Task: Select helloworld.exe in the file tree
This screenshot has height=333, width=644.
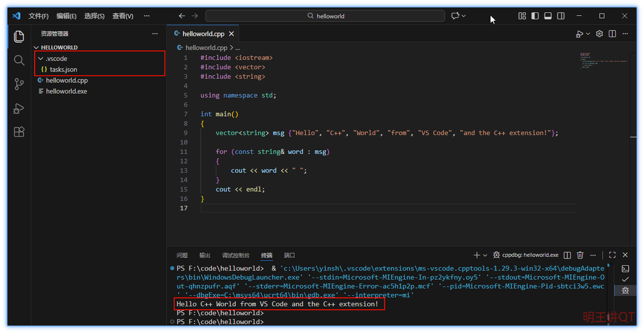Action: click(66, 91)
